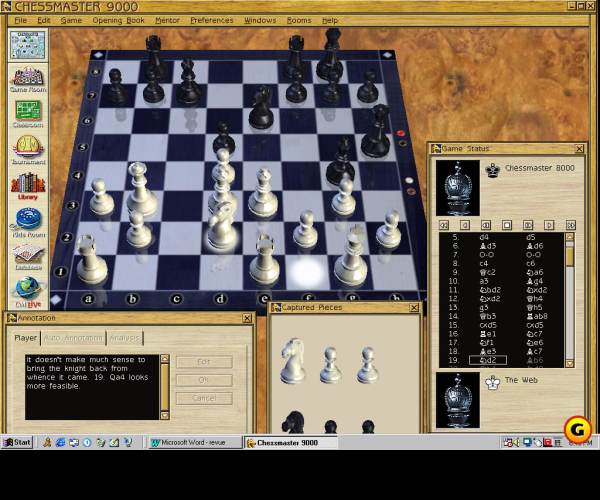Switch to the Analysis tab

(x=124, y=338)
